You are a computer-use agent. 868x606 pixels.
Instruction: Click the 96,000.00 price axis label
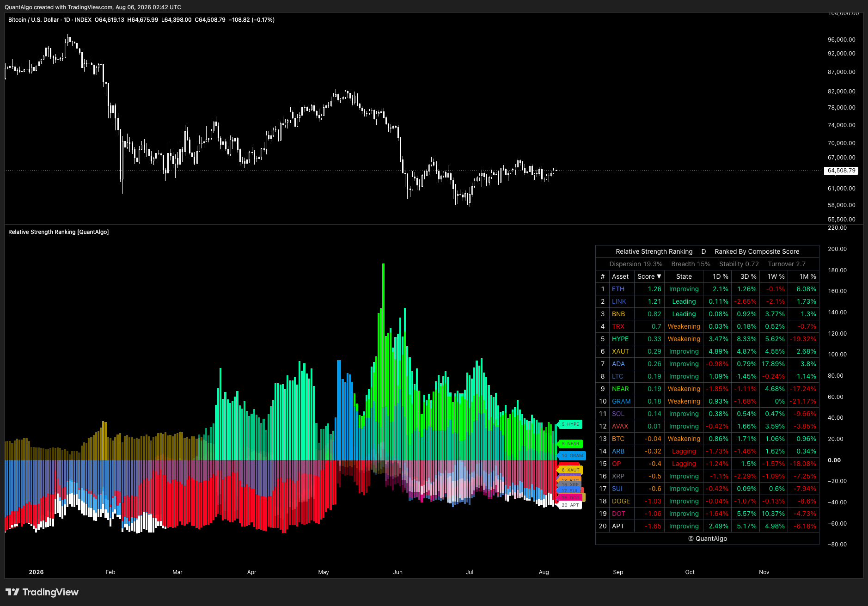[x=842, y=40]
